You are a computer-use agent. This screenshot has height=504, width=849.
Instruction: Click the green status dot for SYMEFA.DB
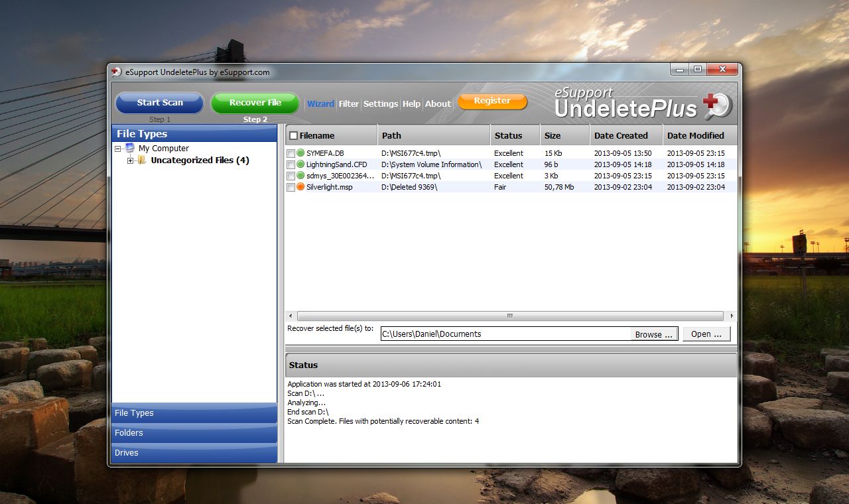pyautogui.click(x=300, y=153)
